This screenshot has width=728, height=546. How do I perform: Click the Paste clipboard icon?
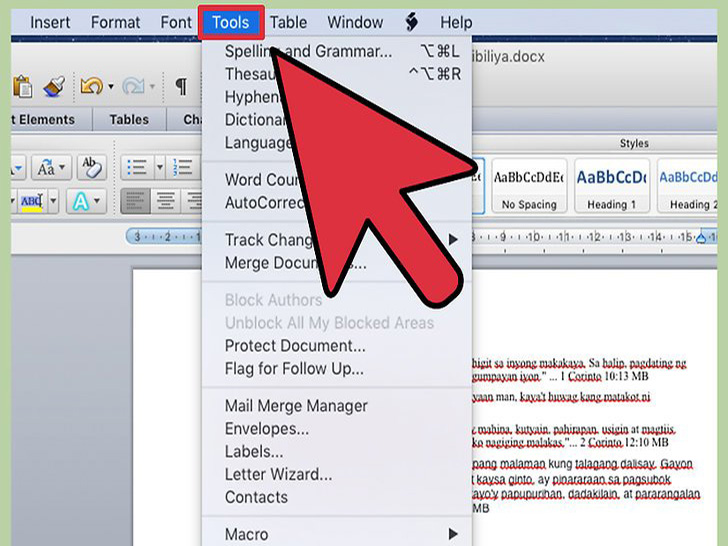22,86
